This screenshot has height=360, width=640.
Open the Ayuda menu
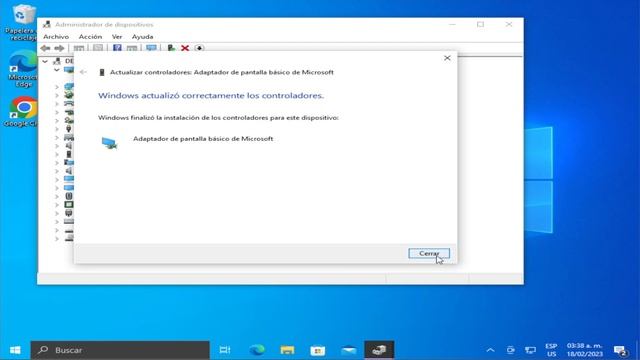point(142,37)
